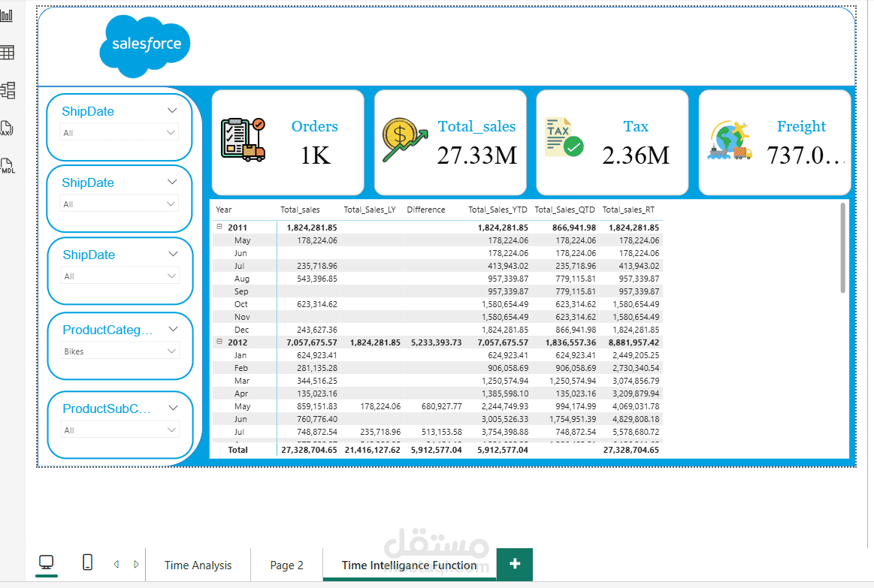874x588 pixels.
Task: Open Page 2 tab
Action: 286,565
